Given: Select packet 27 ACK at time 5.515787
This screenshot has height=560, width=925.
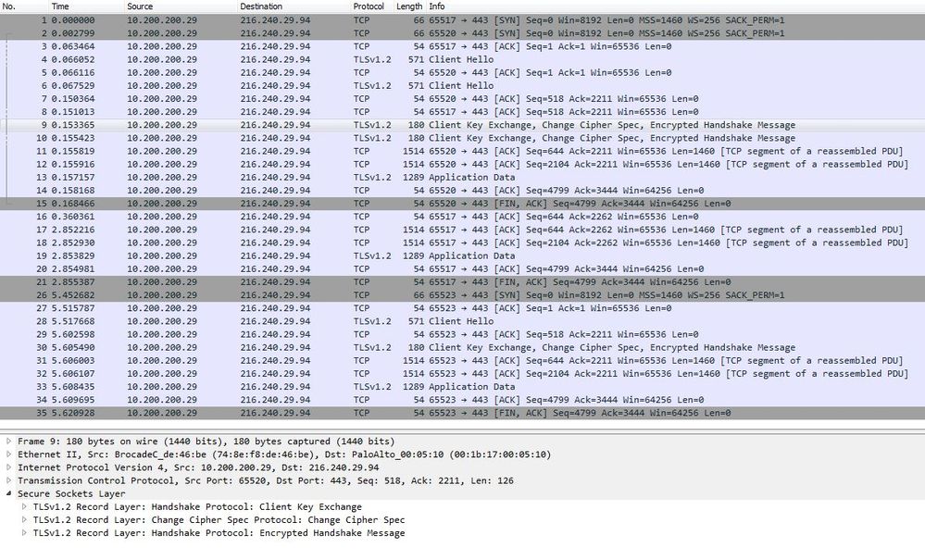Looking at the screenshot, I should [463, 307].
